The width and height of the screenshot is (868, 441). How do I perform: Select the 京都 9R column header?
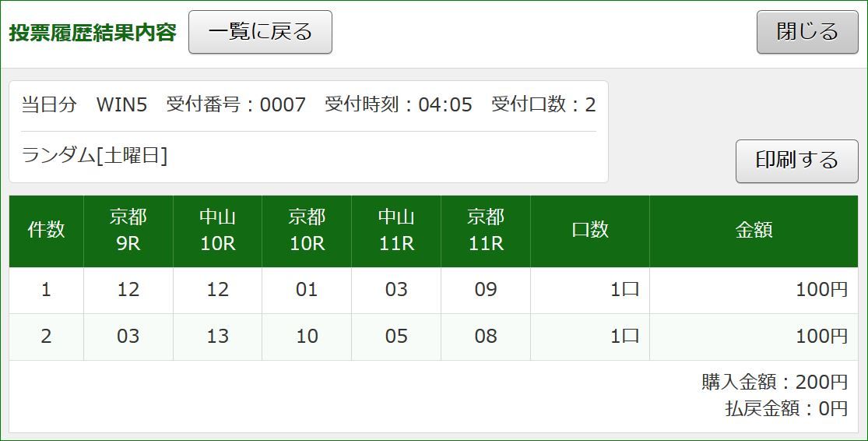[x=128, y=231]
